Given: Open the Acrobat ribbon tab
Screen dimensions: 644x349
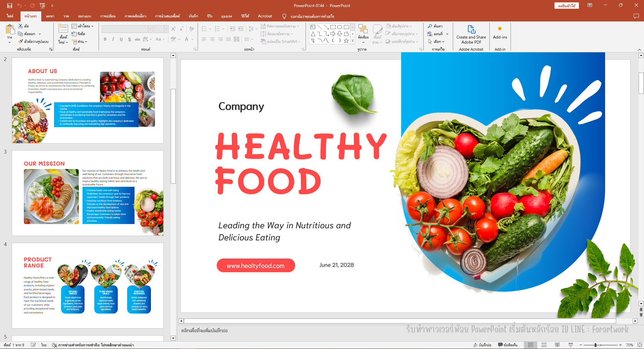Looking at the screenshot, I should tap(265, 16).
